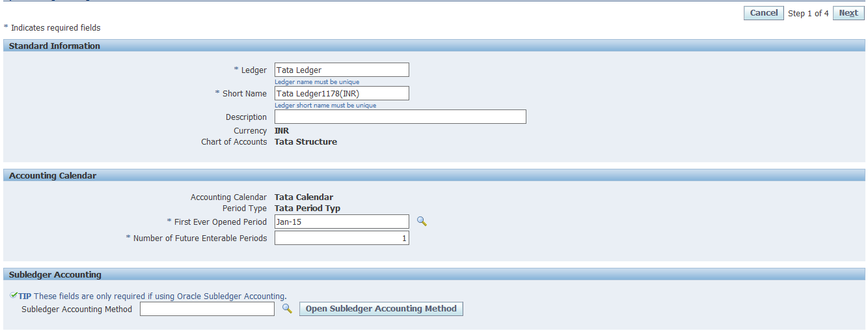Click the Standard Information section header
The width and height of the screenshot is (868, 331).
click(x=55, y=46)
